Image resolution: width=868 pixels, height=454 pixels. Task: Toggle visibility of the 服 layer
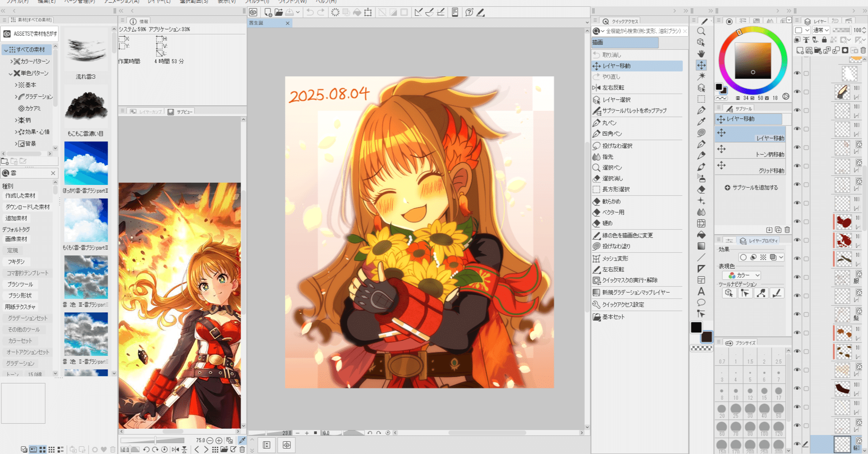click(797, 277)
